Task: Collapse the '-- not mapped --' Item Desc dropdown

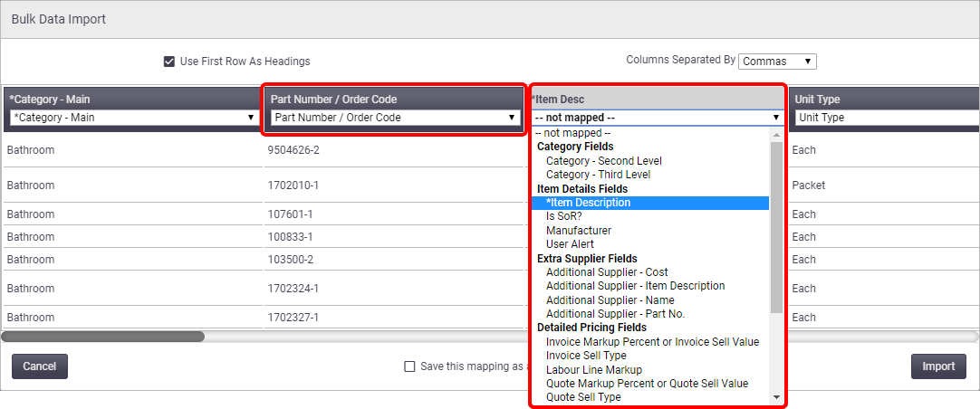Action: pos(657,118)
